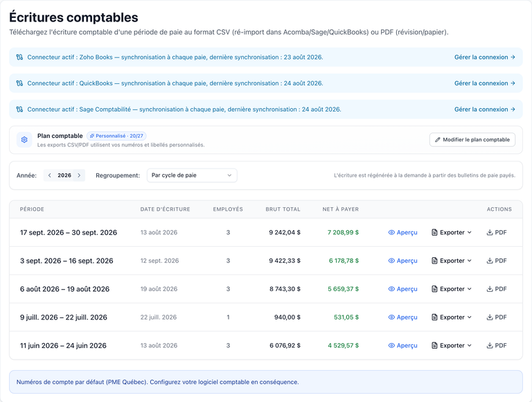The image size is (532, 402).
Task: Select period 9 juill. 2026 – 22 juill. 2026
Action: 64,317
